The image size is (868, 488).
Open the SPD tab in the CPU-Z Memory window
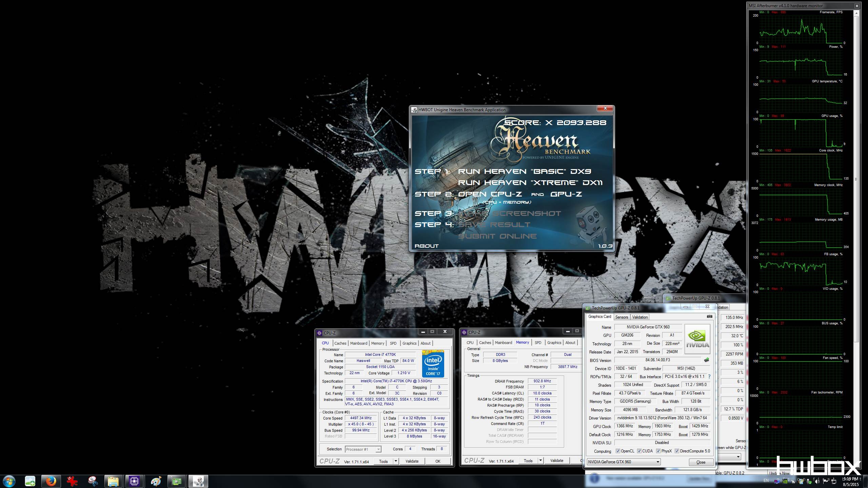pos(538,343)
